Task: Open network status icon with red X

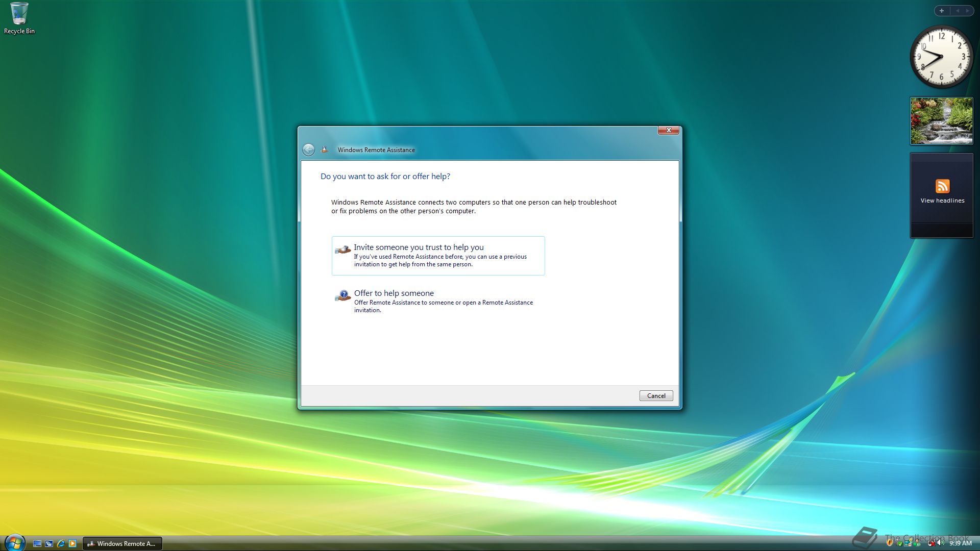Action: pyautogui.click(x=932, y=543)
